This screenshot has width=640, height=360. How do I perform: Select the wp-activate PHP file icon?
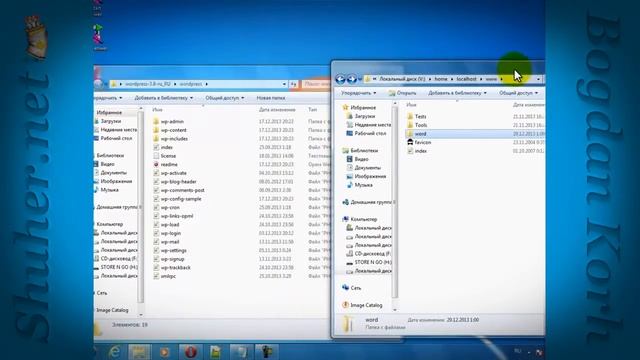point(156,173)
